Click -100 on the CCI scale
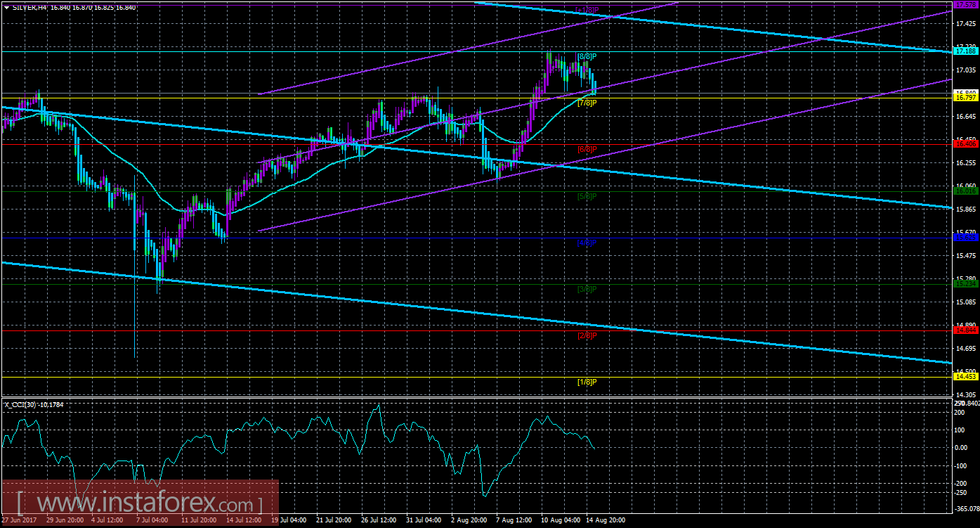 pyautogui.click(x=962, y=466)
